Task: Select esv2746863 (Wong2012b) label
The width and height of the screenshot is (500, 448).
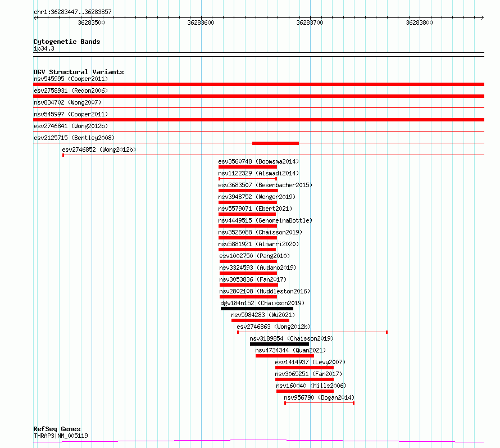Action: point(274,327)
